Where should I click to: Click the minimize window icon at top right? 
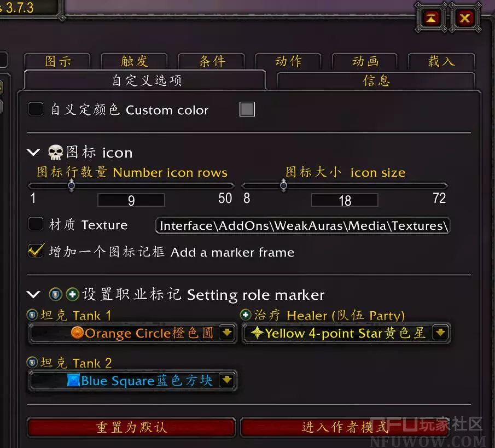pos(432,18)
